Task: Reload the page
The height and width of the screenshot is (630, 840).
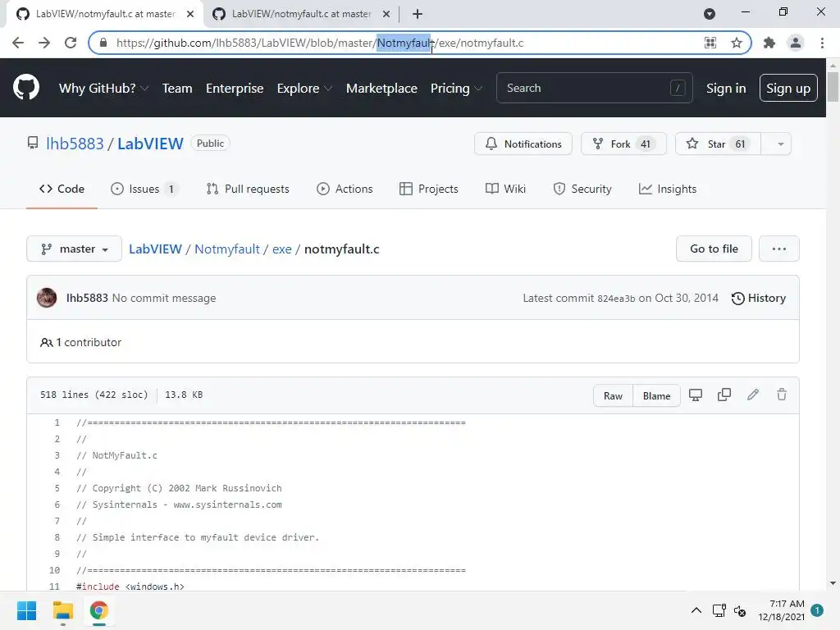Action: coord(71,43)
